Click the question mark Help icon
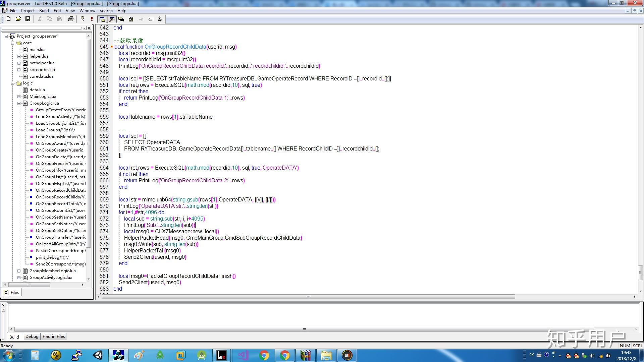The width and height of the screenshot is (644, 362). 83,19
